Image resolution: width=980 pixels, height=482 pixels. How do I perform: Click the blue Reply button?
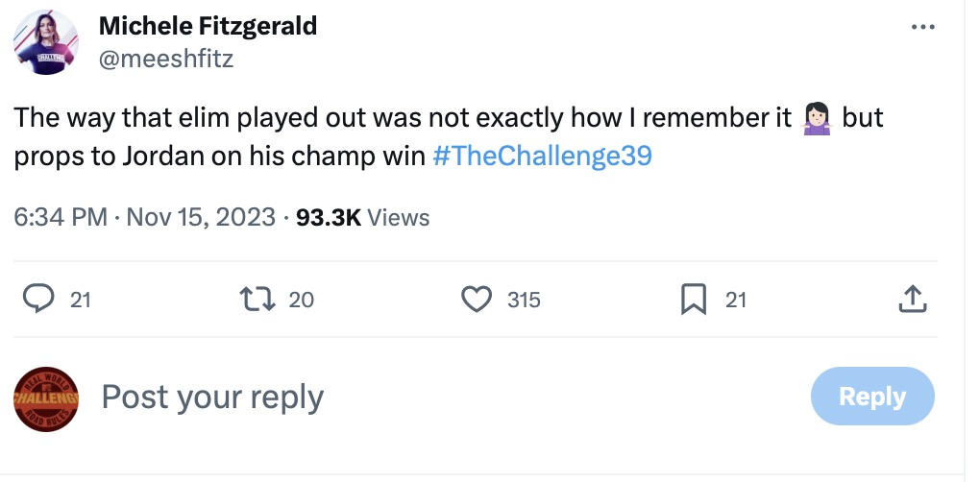[872, 397]
